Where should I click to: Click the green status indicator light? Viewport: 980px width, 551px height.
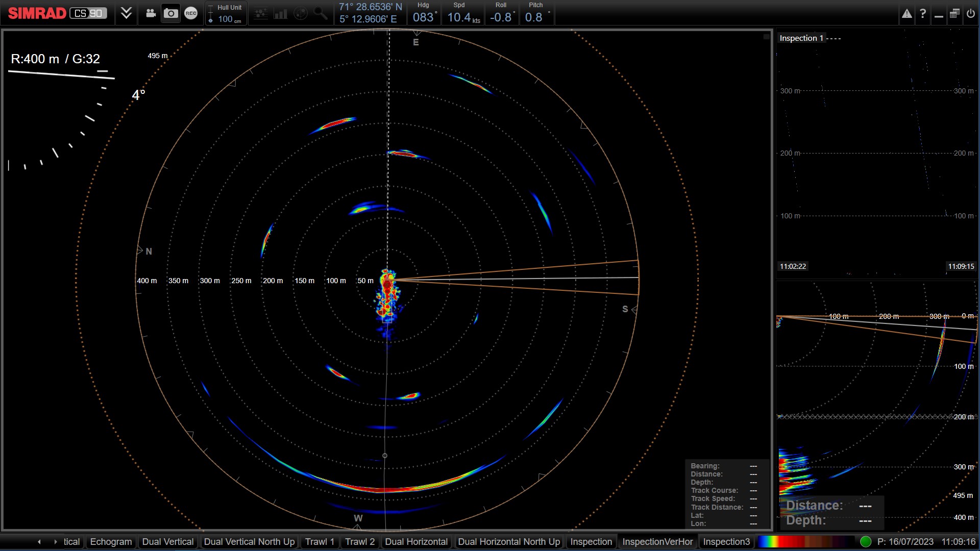[865, 541]
